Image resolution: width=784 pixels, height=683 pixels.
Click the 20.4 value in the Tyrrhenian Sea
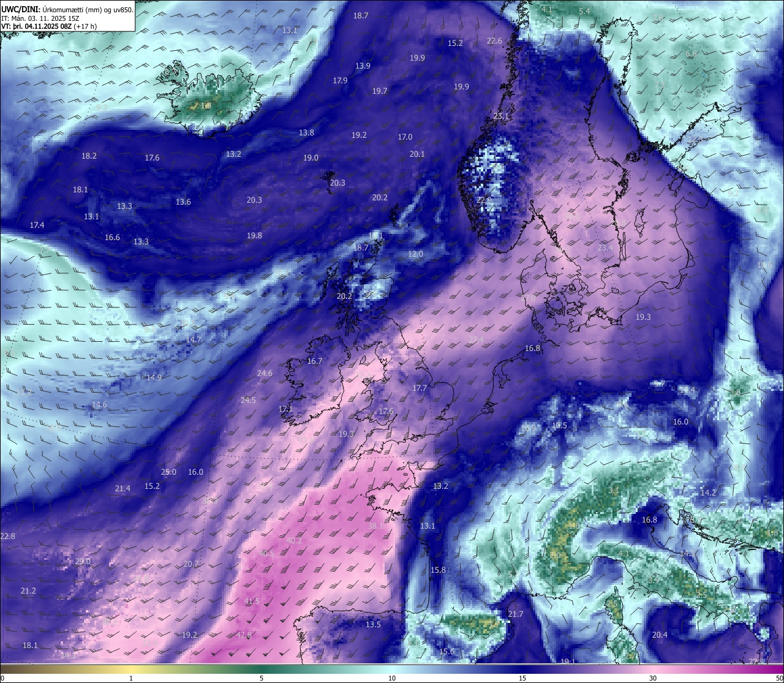(x=660, y=635)
